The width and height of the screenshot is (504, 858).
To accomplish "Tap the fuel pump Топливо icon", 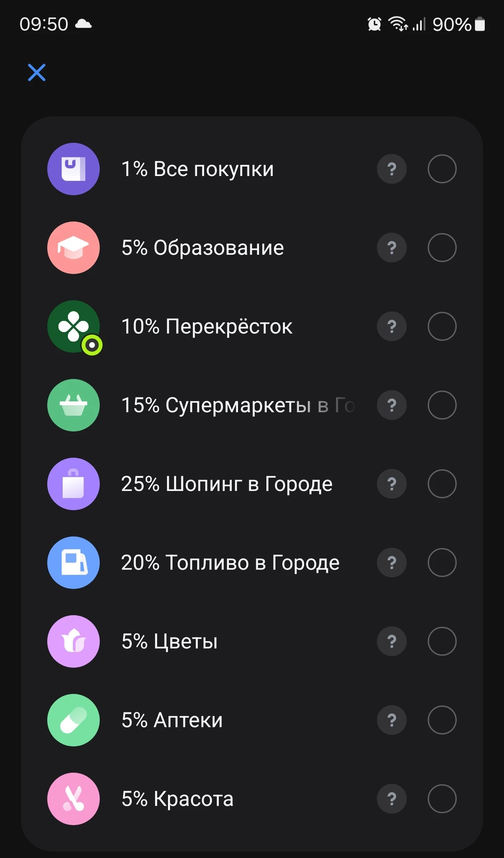I will (73, 563).
